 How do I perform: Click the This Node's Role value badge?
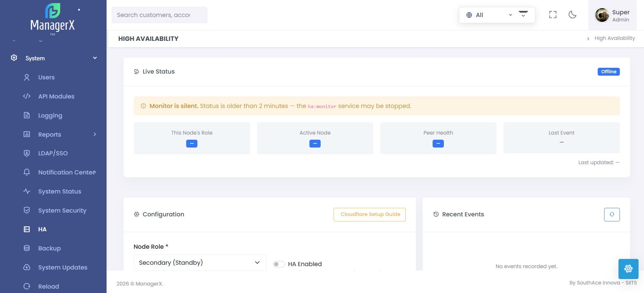[192, 144]
